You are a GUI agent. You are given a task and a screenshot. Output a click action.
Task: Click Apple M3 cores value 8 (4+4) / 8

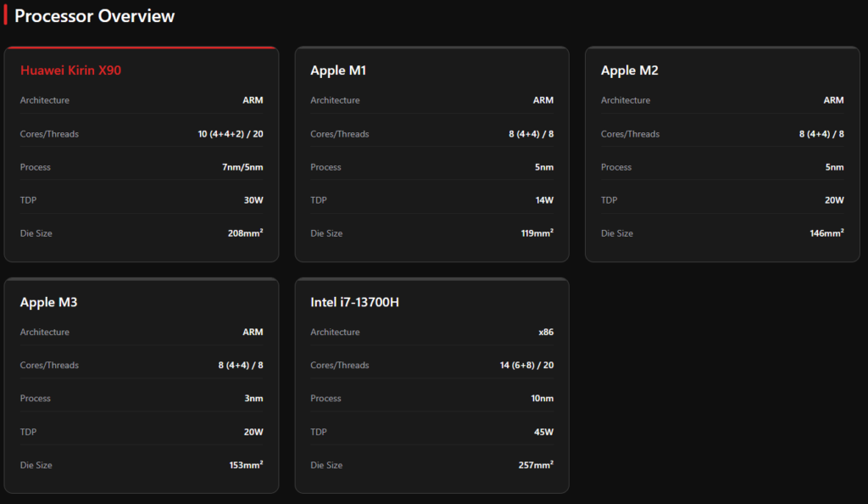[241, 366]
